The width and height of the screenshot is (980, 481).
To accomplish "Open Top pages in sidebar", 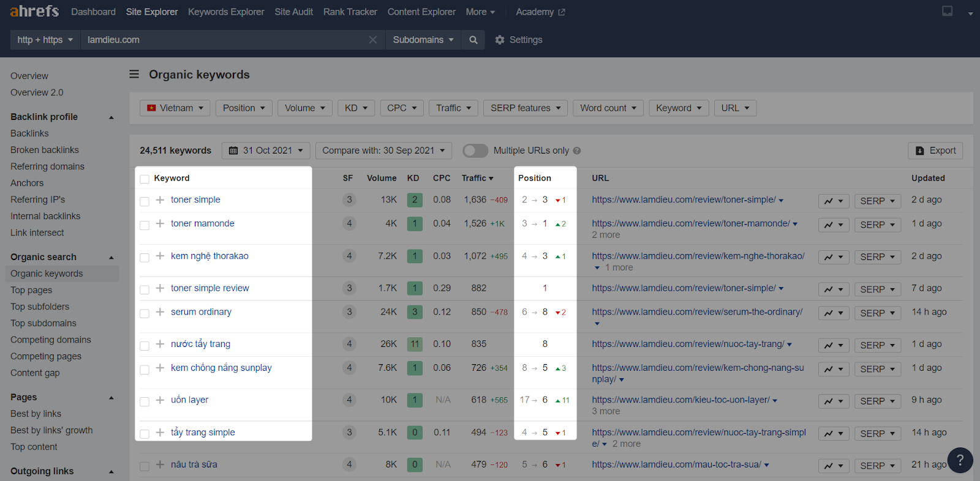I will point(31,290).
